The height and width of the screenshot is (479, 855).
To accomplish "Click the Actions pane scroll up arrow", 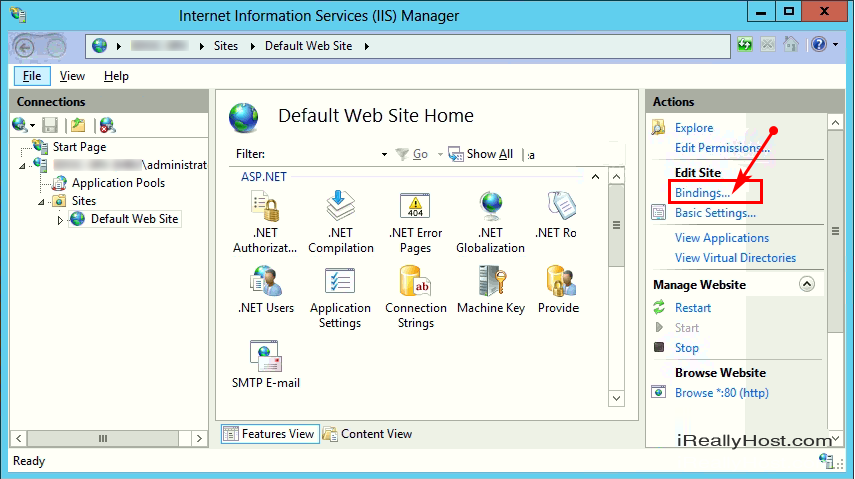I will 835,122.
